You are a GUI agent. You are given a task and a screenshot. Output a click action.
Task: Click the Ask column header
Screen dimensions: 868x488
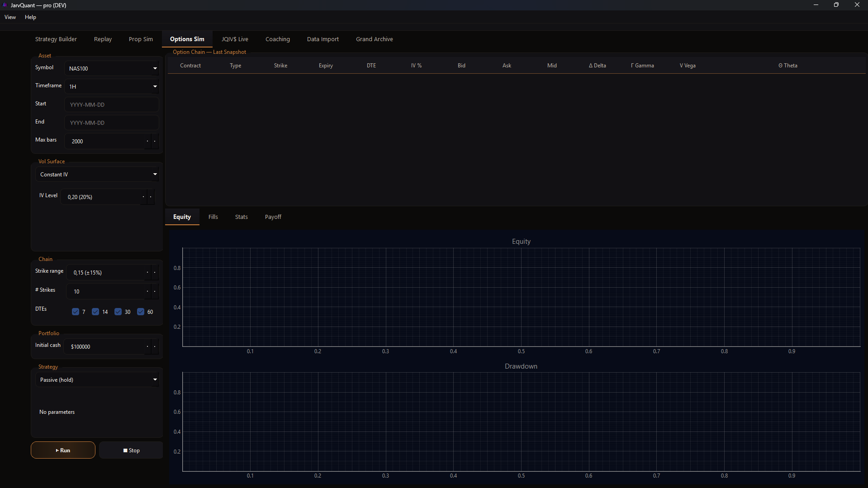(507, 66)
